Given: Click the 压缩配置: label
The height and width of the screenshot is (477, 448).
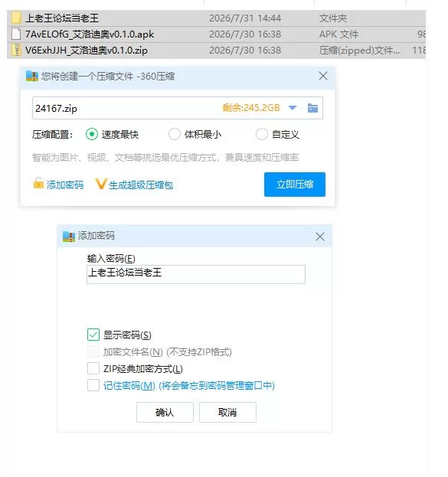Looking at the screenshot, I should pos(52,135).
